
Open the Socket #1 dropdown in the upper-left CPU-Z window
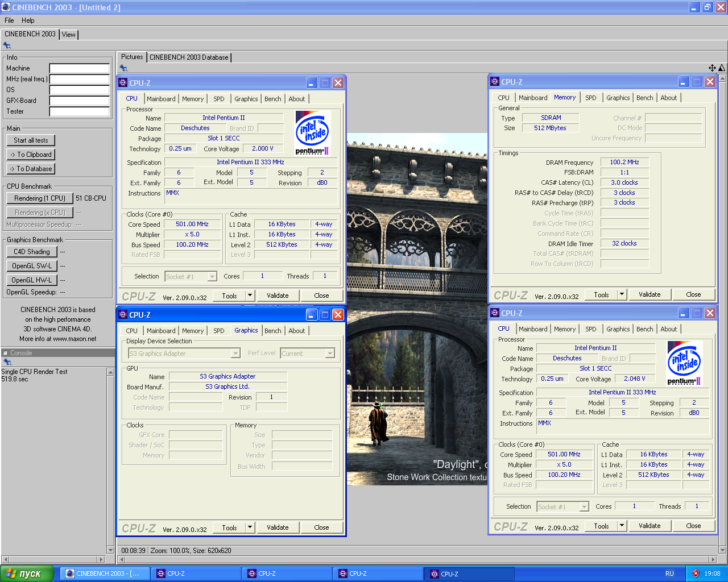[212, 277]
